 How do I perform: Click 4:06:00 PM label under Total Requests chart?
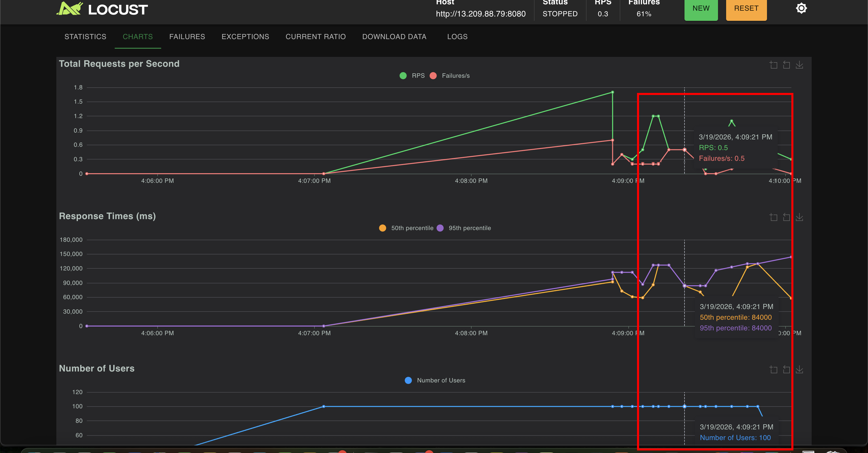(x=157, y=181)
